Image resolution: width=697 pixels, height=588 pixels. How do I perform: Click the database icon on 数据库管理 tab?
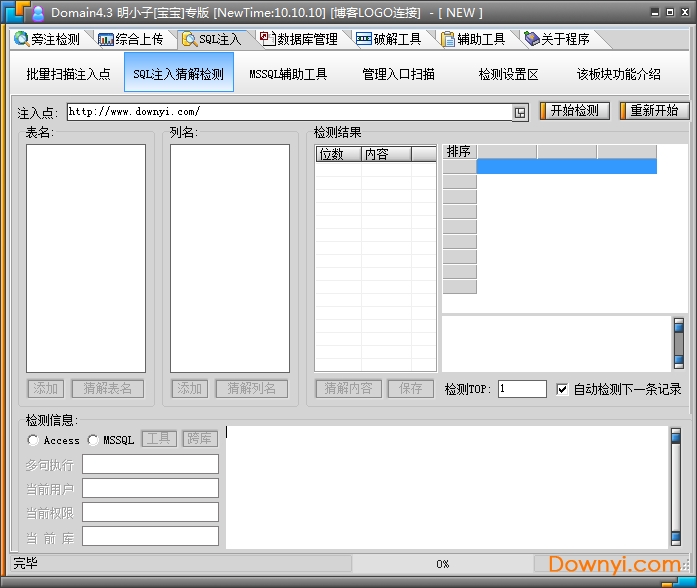[266, 39]
